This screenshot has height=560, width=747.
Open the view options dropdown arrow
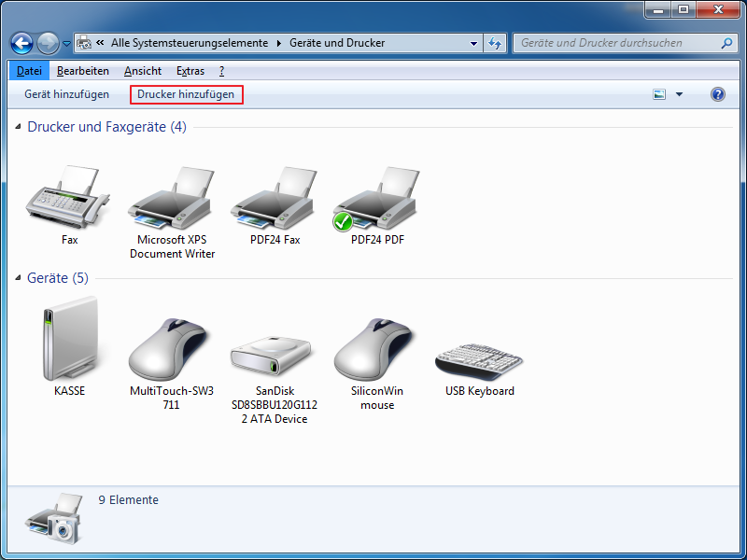[679, 94]
